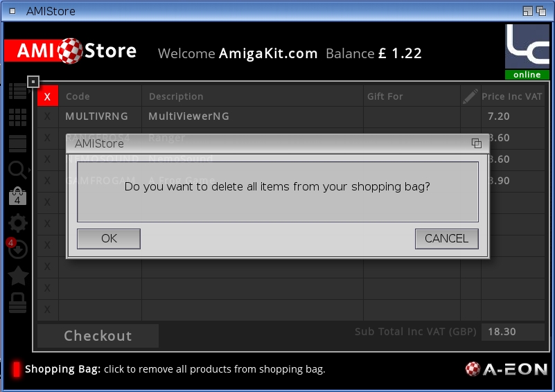Click the pencil edit icon in header

tap(470, 96)
